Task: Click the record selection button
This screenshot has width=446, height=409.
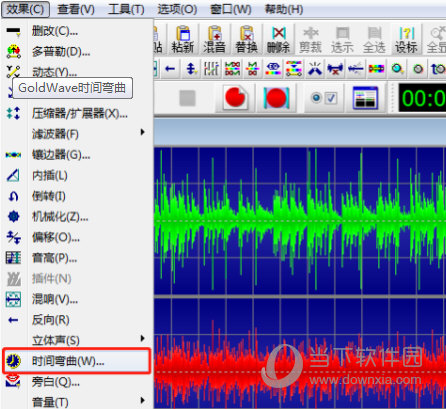Action: point(276,98)
